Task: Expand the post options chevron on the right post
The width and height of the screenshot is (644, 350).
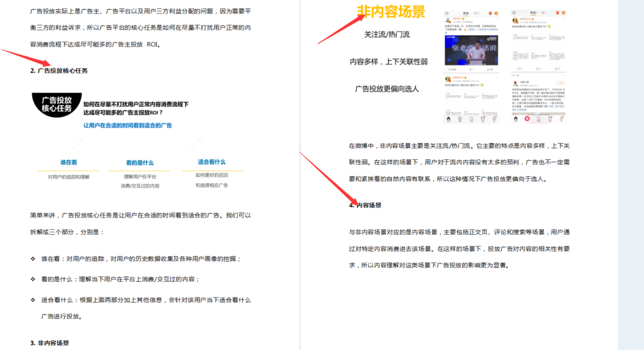Action: [x=565, y=19]
